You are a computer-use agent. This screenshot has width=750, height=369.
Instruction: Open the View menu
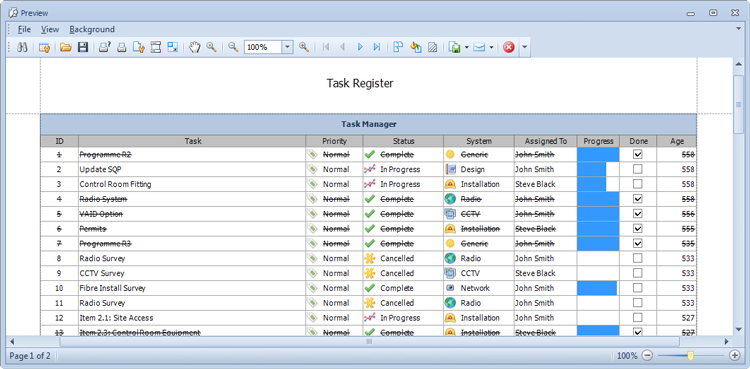pyautogui.click(x=50, y=29)
